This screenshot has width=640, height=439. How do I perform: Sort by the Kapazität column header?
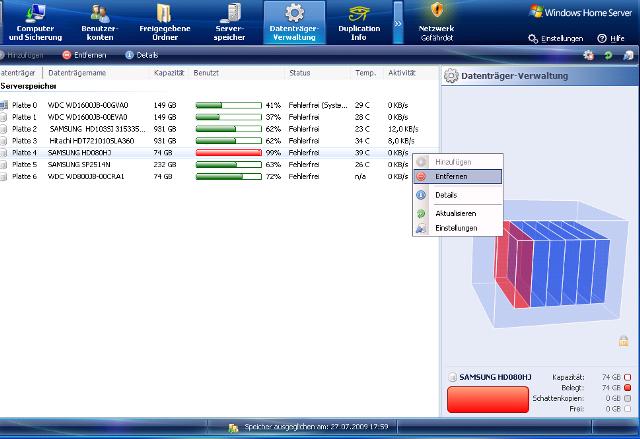pos(168,73)
